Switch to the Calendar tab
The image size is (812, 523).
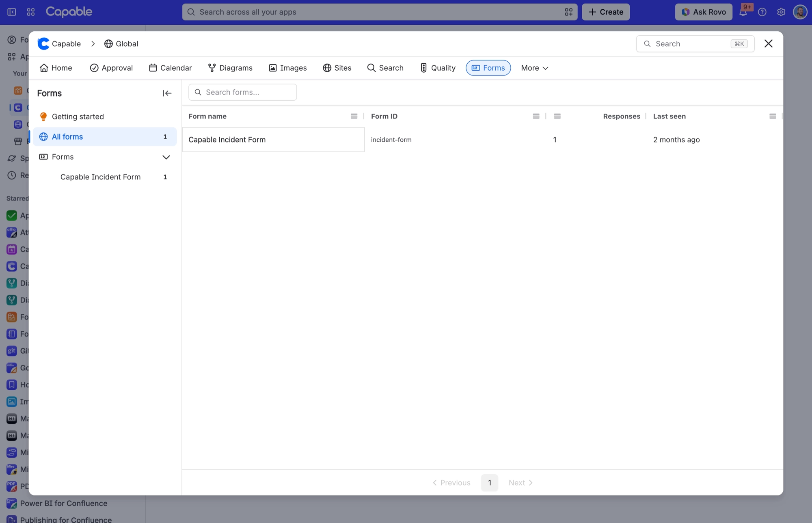(170, 68)
